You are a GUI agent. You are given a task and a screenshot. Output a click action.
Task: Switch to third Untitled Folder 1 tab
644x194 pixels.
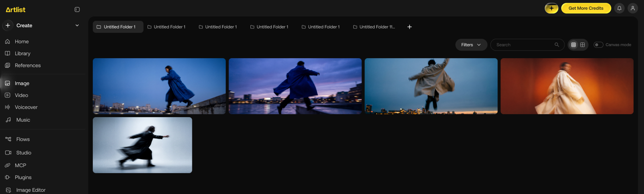(218, 27)
